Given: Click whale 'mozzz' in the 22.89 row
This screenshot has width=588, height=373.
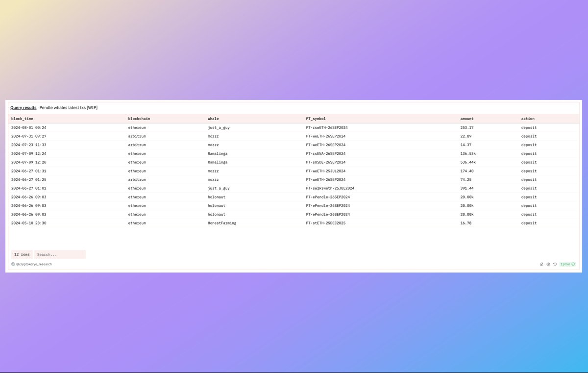Looking at the screenshot, I should tap(213, 136).
